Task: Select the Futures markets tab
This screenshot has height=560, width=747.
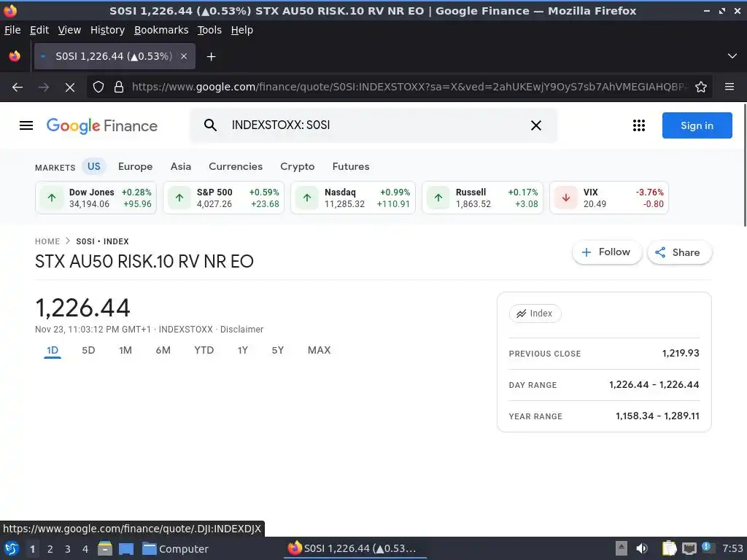Action: click(x=351, y=167)
